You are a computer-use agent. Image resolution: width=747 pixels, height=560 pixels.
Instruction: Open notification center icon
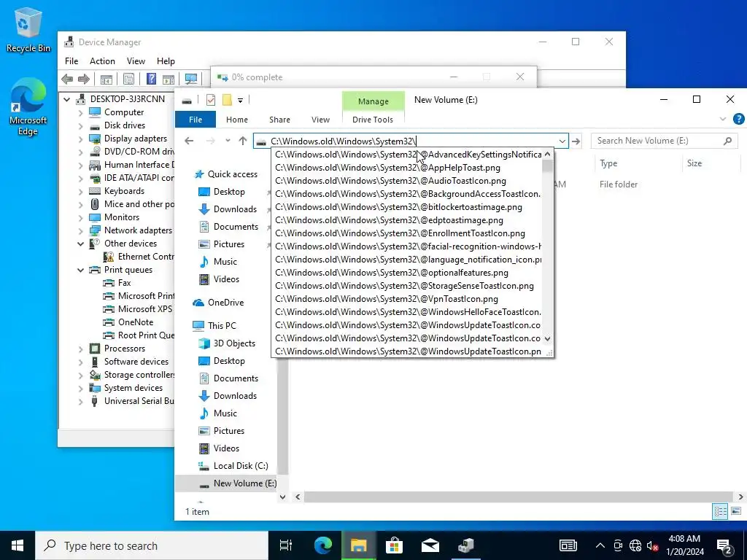[x=724, y=545]
